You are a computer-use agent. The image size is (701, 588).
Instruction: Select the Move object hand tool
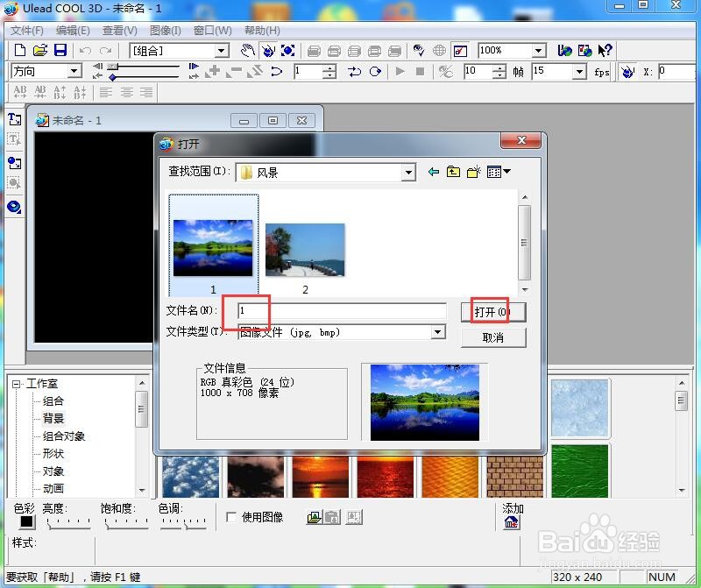click(248, 51)
